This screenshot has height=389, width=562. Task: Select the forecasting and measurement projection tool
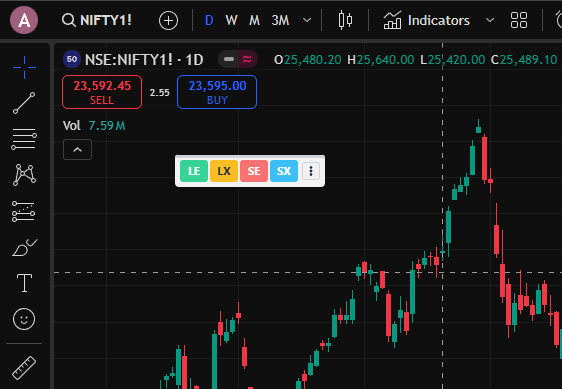pyautogui.click(x=24, y=211)
